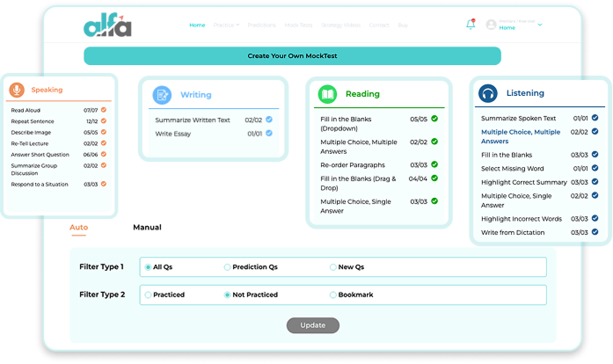Open Repeat Sentence in Speaking
This screenshot has height=364, width=613.
click(x=33, y=121)
